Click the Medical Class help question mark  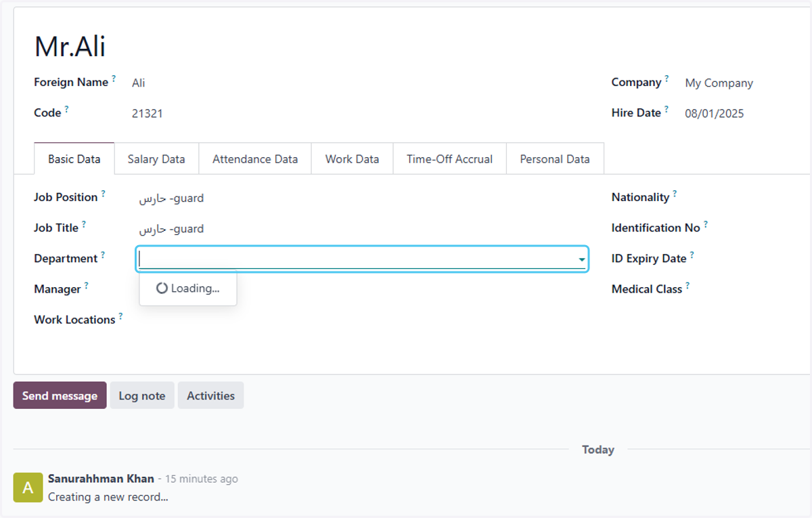[x=687, y=285]
